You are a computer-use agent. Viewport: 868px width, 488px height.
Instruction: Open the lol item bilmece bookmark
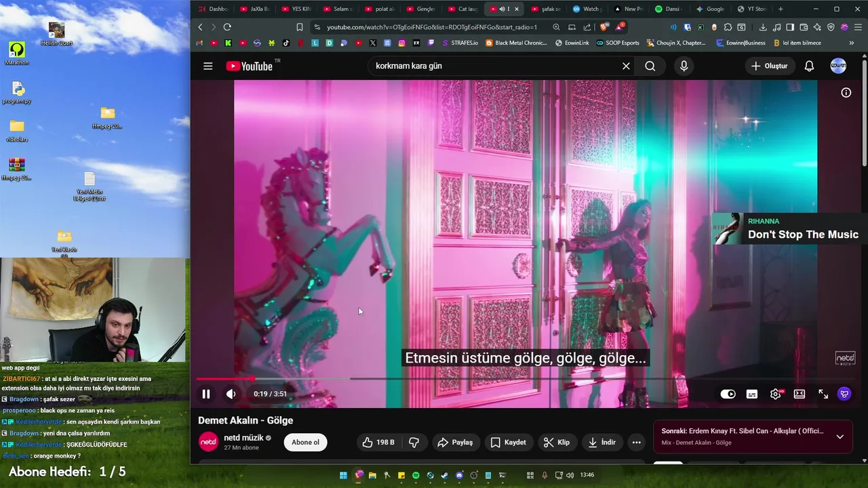click(x=797, y=43)
